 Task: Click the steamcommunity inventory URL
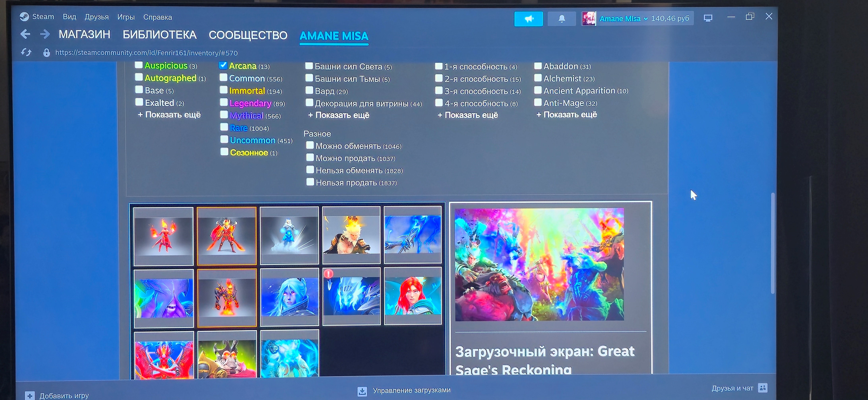146,53
